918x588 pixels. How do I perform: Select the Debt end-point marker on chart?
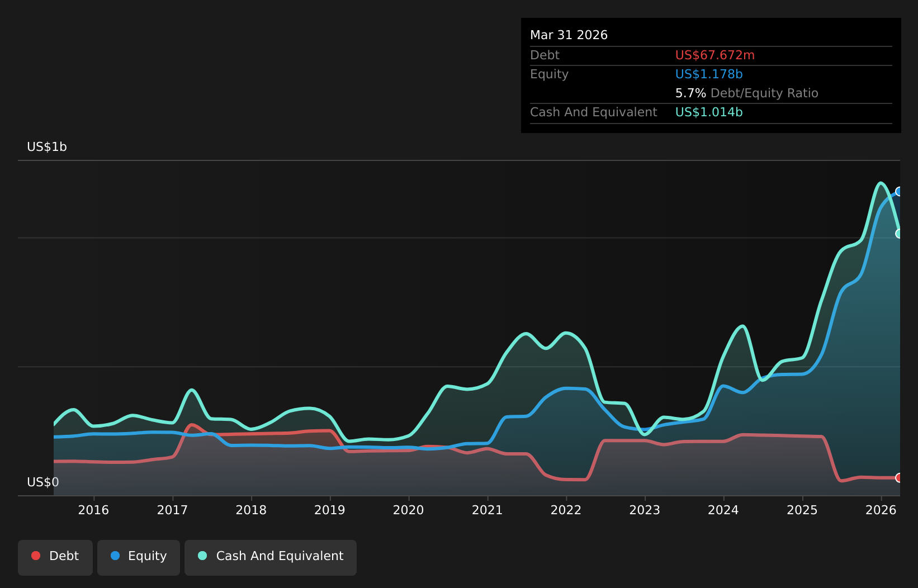click(x=899, y=478)
